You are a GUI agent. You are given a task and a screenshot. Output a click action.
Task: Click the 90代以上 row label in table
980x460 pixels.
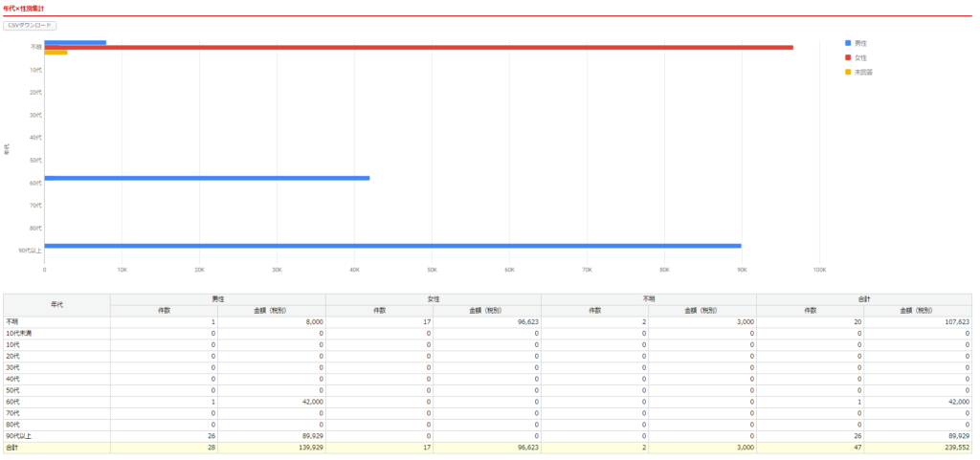click(18, 436)
